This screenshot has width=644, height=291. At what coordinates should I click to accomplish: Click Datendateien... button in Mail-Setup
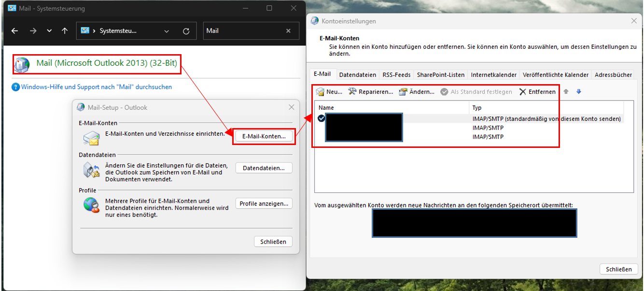tap(264, 168)
